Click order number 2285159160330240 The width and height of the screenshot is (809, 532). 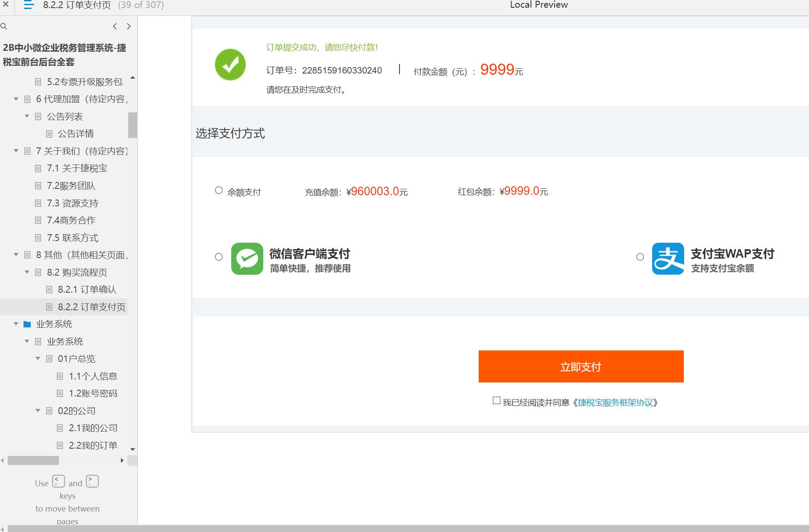pos(342,71)
